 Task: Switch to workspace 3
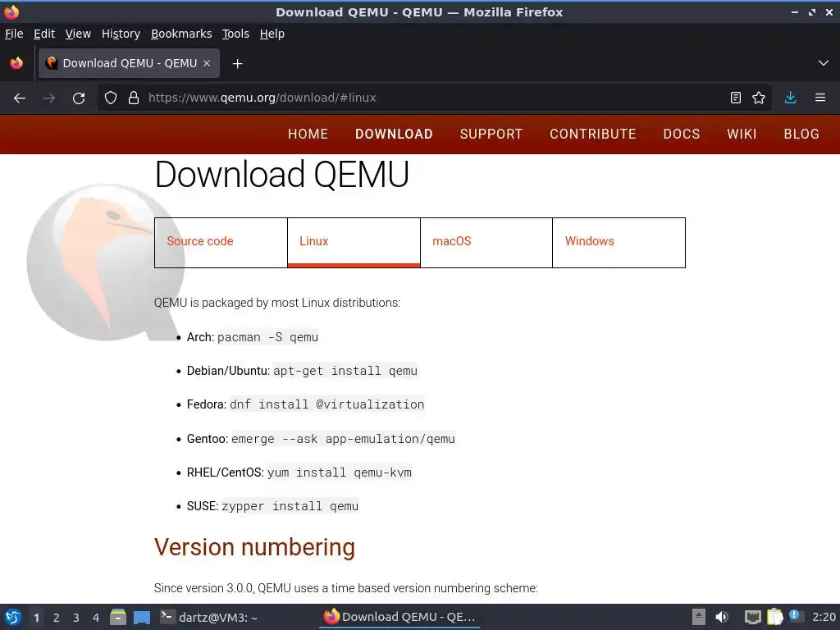pos(76,618)
